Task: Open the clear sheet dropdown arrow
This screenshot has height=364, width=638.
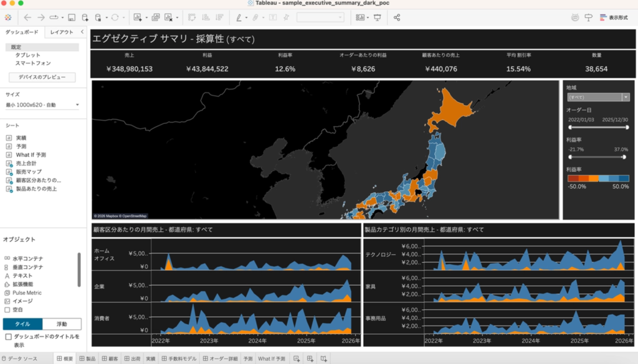Action: coord(177,18)
